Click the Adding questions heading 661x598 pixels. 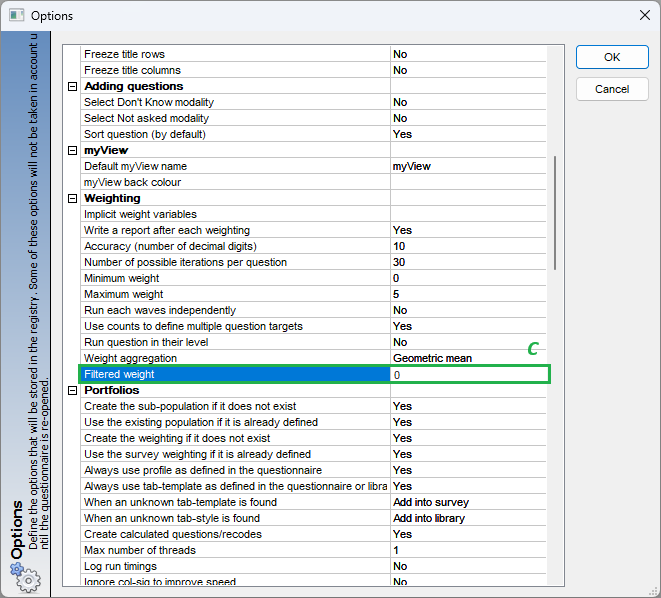pos(134,86)
